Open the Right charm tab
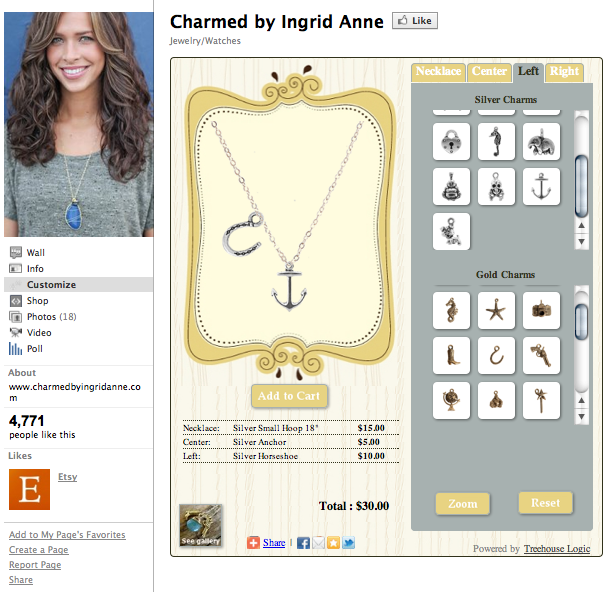Screen dimensions: 613x592 564,72
